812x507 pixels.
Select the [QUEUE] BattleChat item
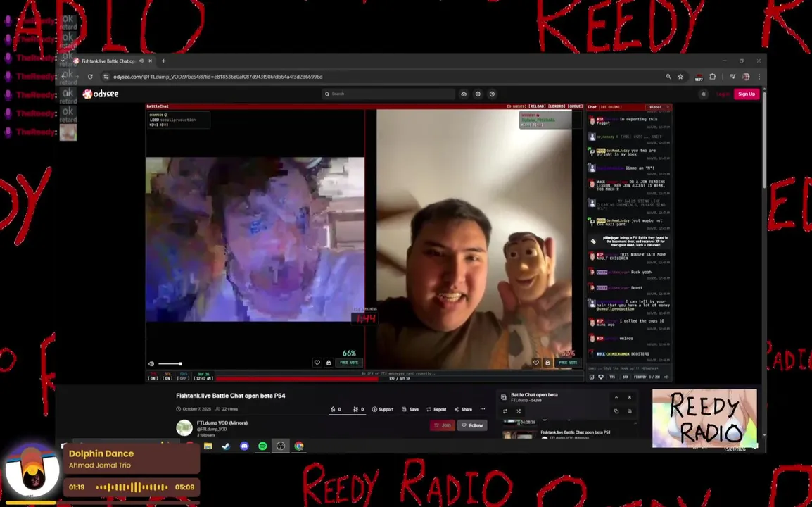pos(576,106)
